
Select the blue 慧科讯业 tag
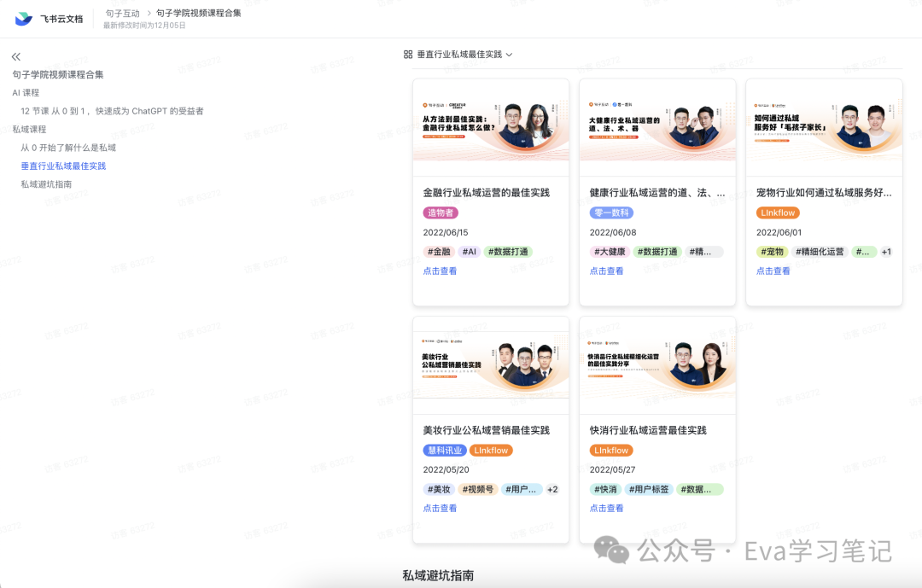[x=443, y=450]
